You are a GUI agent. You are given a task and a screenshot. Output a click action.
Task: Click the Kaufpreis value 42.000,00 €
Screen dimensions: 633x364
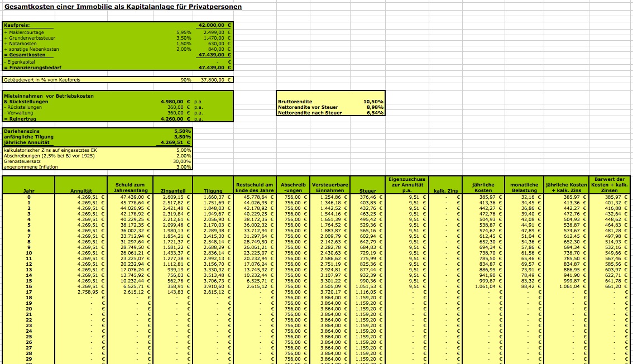(x=215, y=25)
